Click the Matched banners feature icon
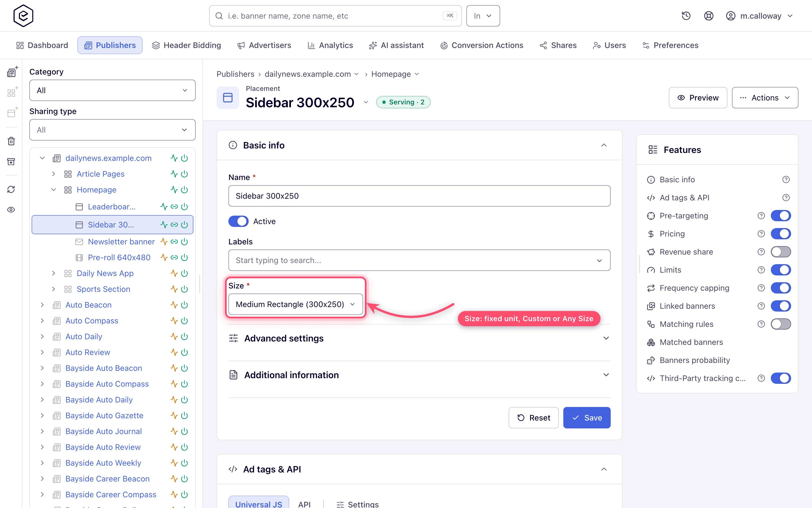The height and width of the screenshot is (508, 812). pyautogui.click(x=651, y=342)
